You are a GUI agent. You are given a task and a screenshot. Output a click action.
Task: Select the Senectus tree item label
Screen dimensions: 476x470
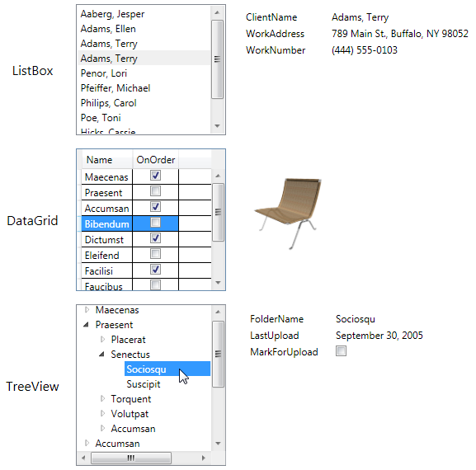[x=130, y=355]
